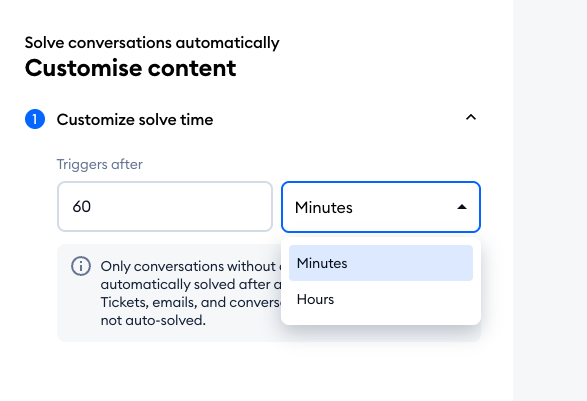The width and height of the screenshot is (587, 401).
Task: Click empty white area below the notice box
Action: point(256,371)
